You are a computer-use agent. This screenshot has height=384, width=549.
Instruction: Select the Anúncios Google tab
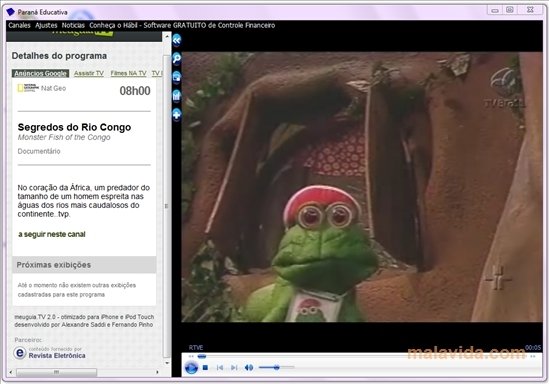point(40,73)
